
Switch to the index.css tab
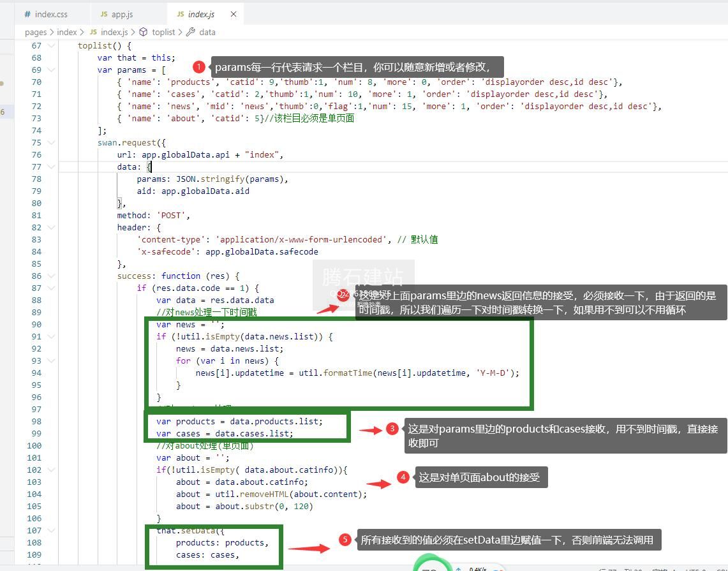(x=45, y=15)
